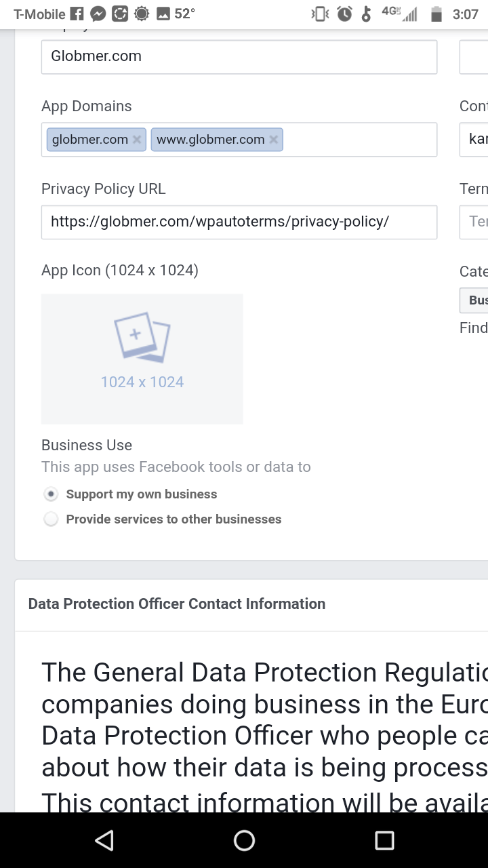
Task: Upload an app icon via the image placeholder
Action: (142, 359)
